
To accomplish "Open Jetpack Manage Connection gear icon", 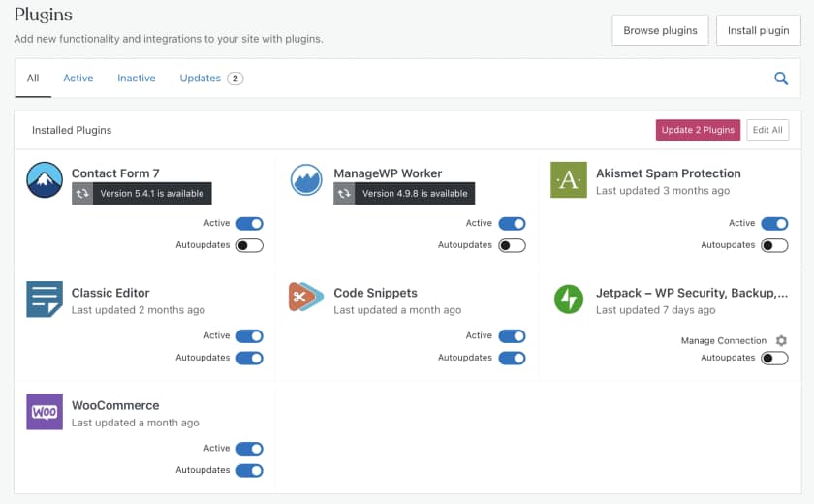I will (x=781, y=340).
